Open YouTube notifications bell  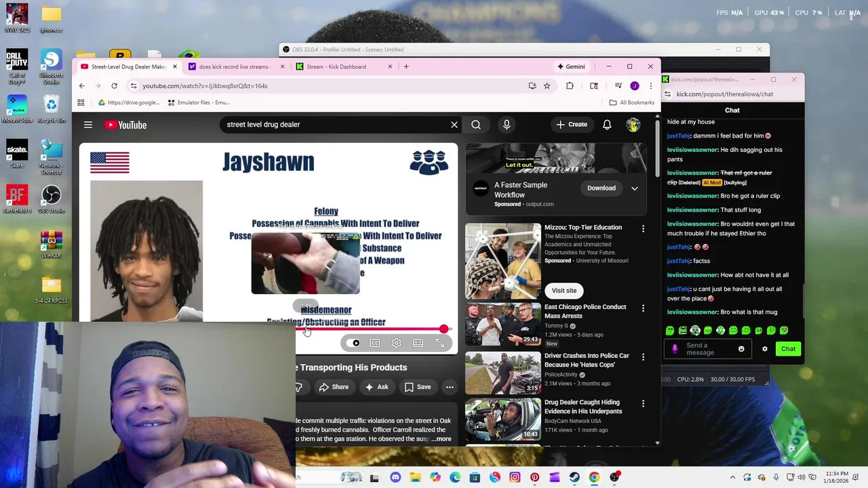click(607, 125)
